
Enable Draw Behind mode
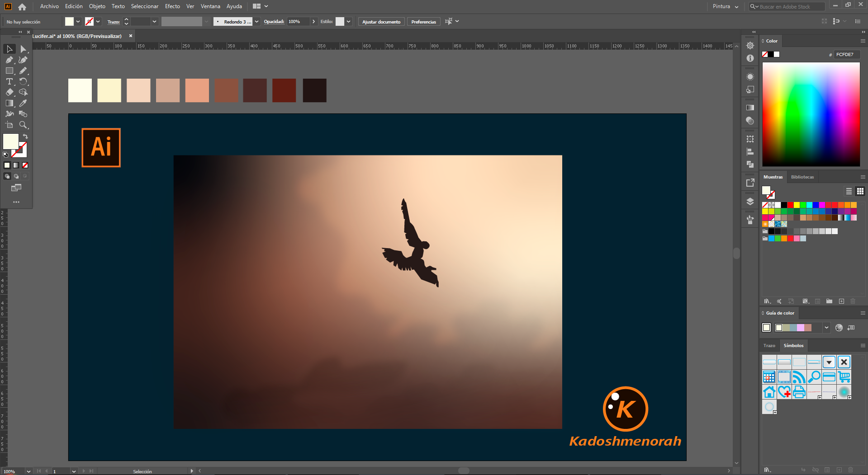(x=16, y=176)
